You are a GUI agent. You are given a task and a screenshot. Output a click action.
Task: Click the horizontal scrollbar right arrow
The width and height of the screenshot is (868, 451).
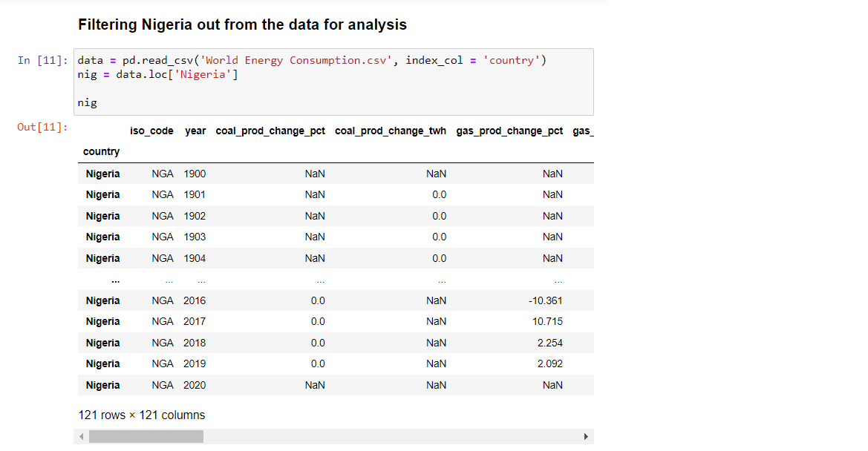click(586, 437)
